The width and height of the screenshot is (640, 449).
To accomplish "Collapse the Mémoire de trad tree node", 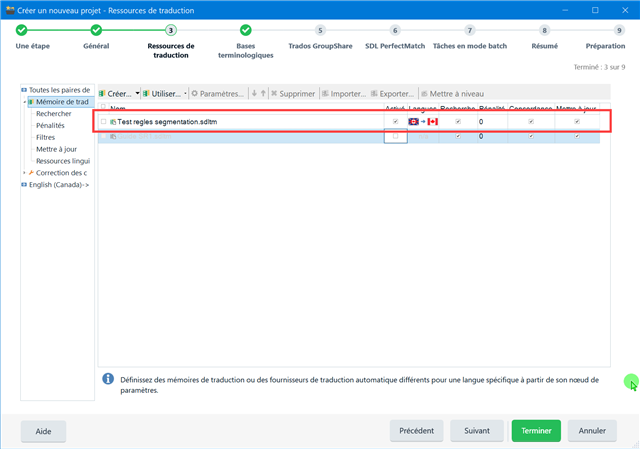I will (24, 102).
